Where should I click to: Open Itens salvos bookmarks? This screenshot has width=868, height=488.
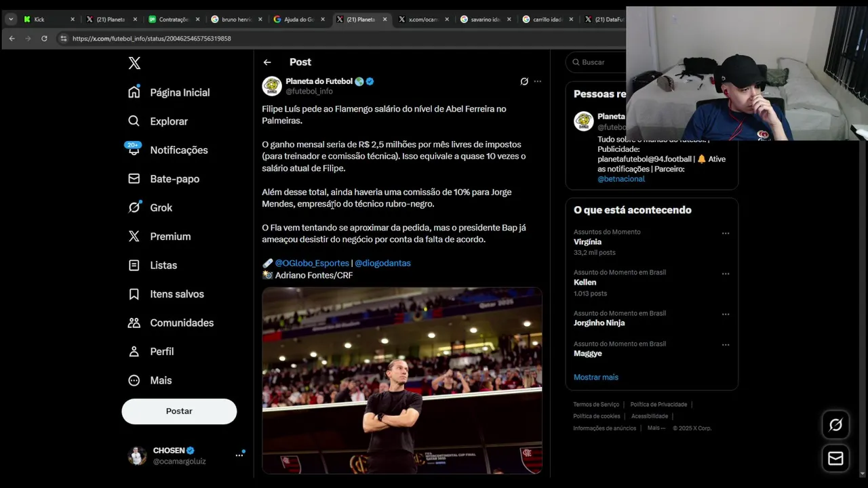click(166, 294)
